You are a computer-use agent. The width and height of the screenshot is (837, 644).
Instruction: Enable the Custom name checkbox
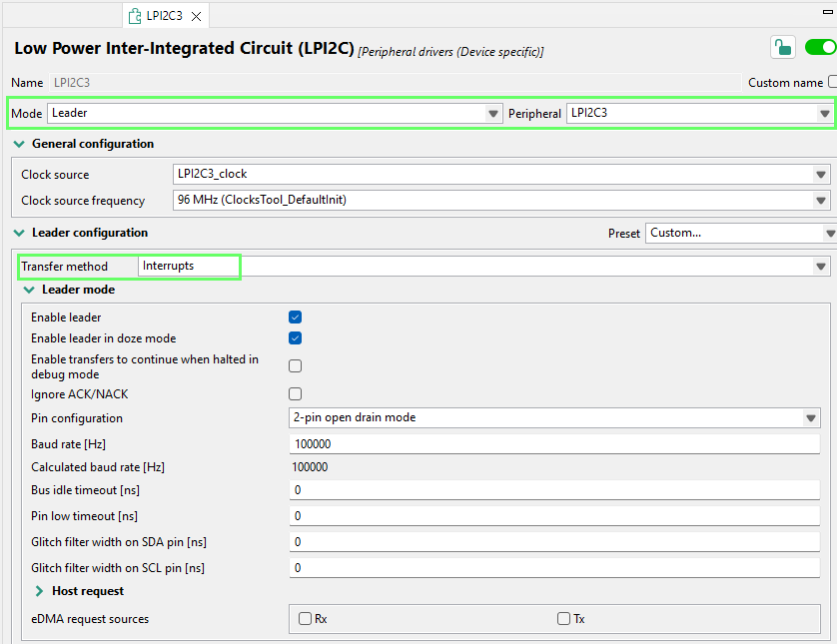click(832, 82)
